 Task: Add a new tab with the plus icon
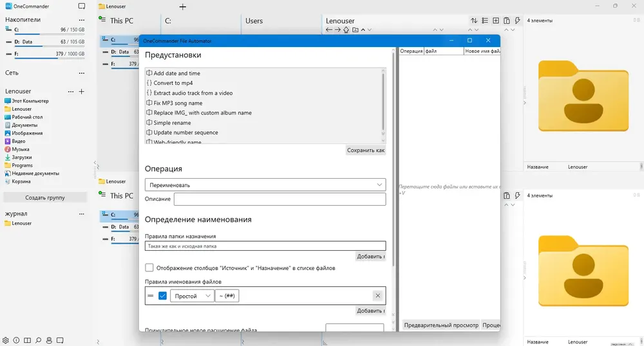click(x=183, y=6)
